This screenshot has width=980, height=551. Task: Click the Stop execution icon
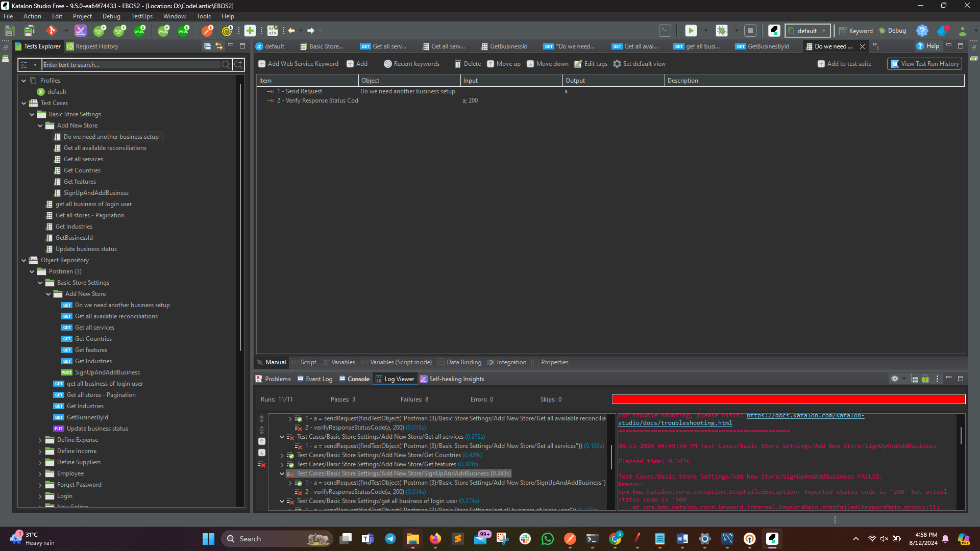[750, 31]
